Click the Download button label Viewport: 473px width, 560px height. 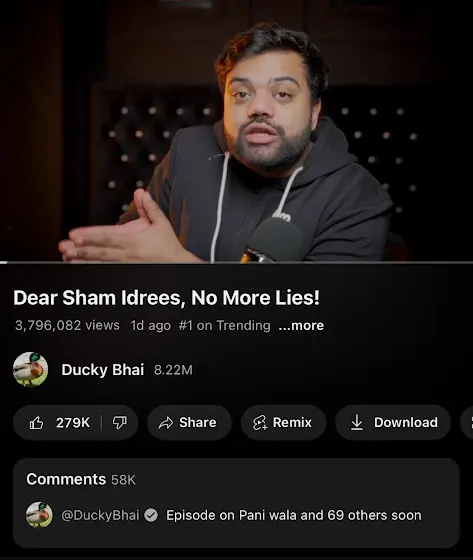(x=406, y=422)
